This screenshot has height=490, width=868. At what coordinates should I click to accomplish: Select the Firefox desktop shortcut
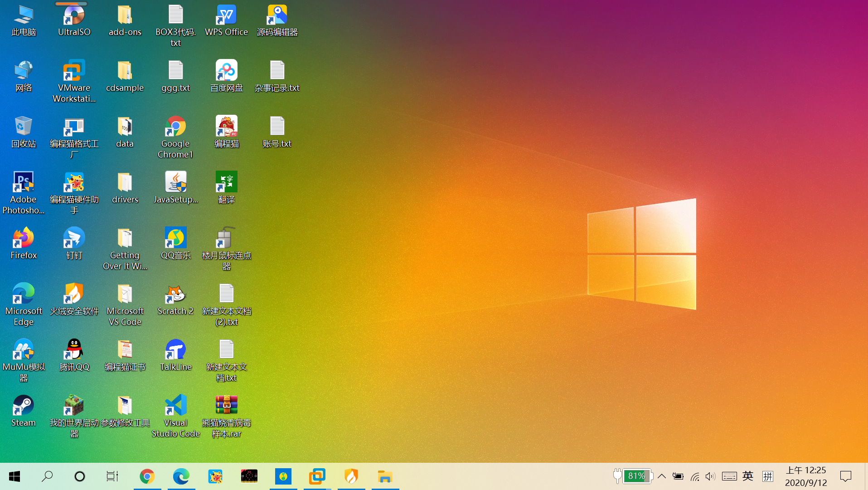pos(24,244)
